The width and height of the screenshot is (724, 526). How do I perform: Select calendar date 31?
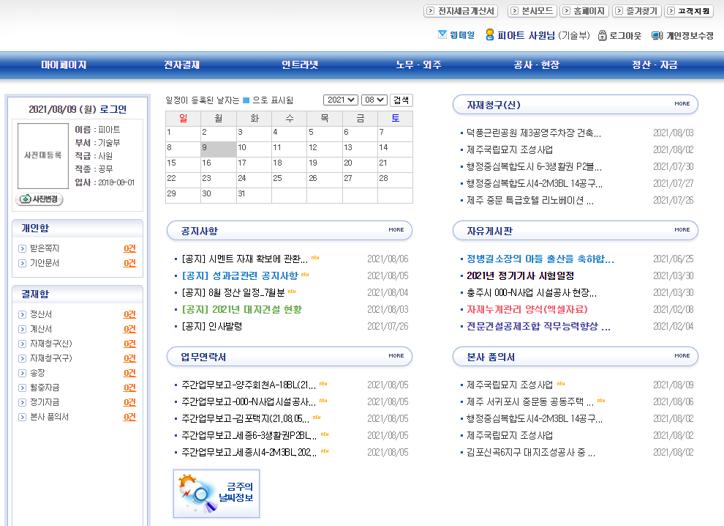point(254,195)
